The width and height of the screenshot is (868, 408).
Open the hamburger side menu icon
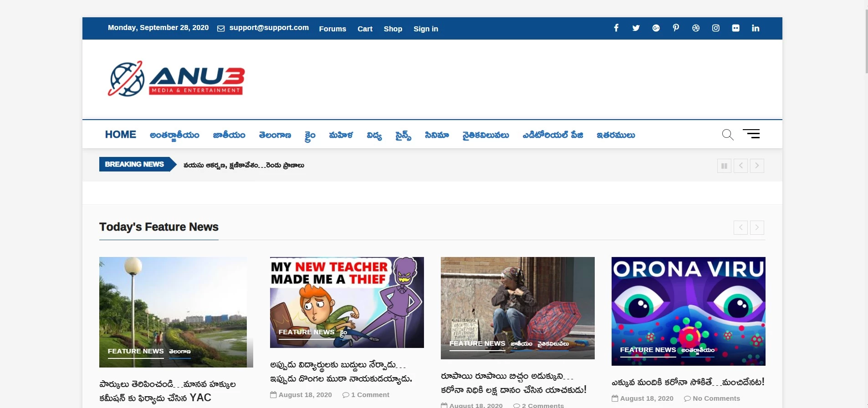[x=751, y=134]
